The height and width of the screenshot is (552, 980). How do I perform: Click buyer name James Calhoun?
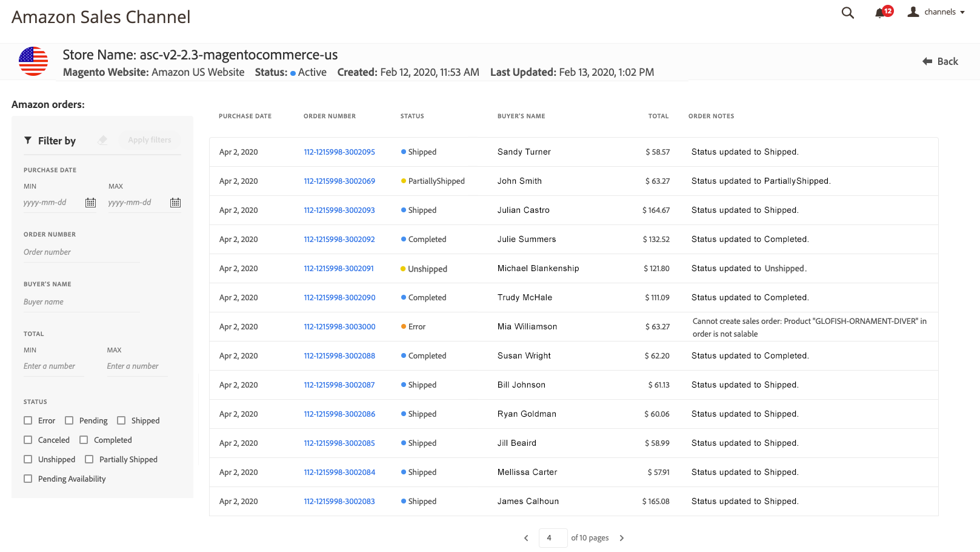click(x=528, y=502)
